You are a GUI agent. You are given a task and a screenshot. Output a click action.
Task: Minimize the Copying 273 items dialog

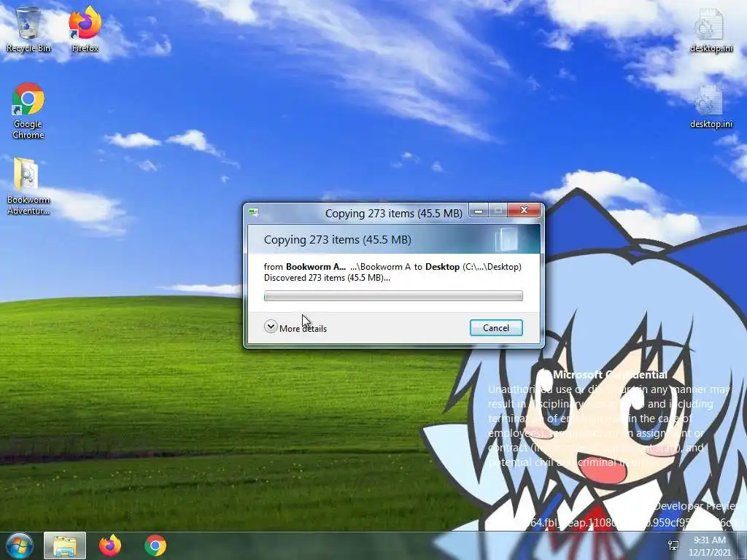pyautogui.click(x=479, y=211)
